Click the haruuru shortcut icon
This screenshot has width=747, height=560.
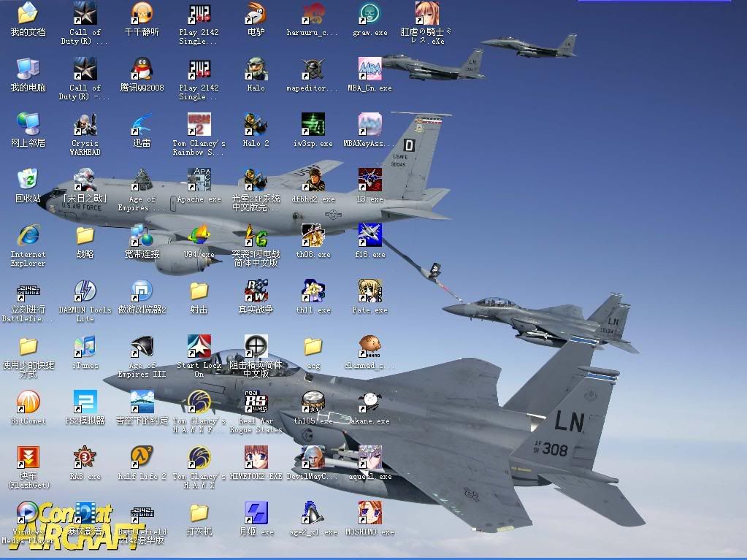point(313,13)
